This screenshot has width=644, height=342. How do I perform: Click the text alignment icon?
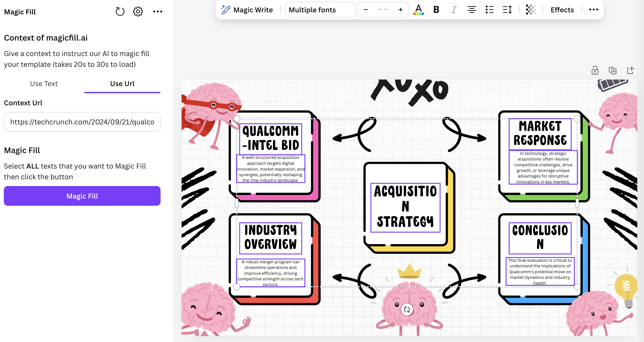[x=472, y=10]
